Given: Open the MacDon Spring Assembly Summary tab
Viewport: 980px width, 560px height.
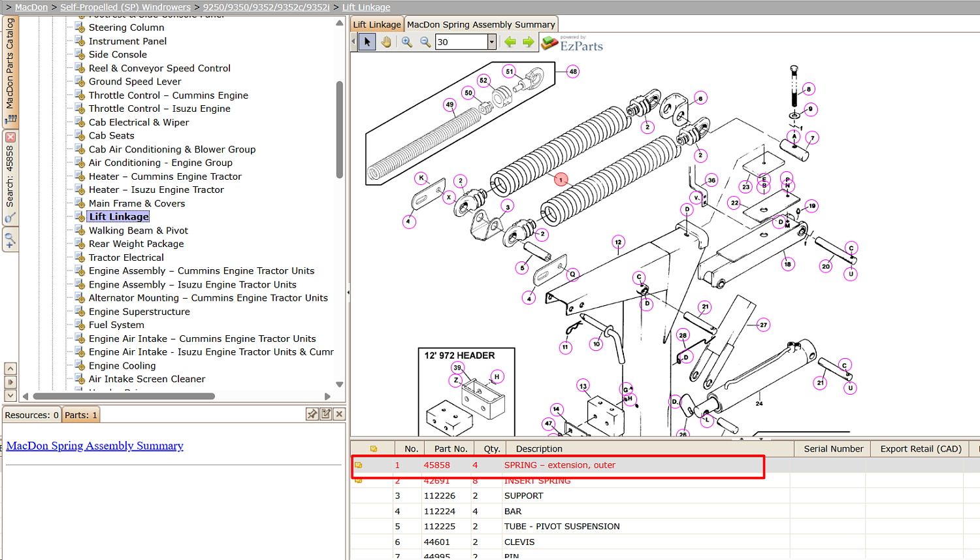Looking at the screenshot, I should point(481,24).
